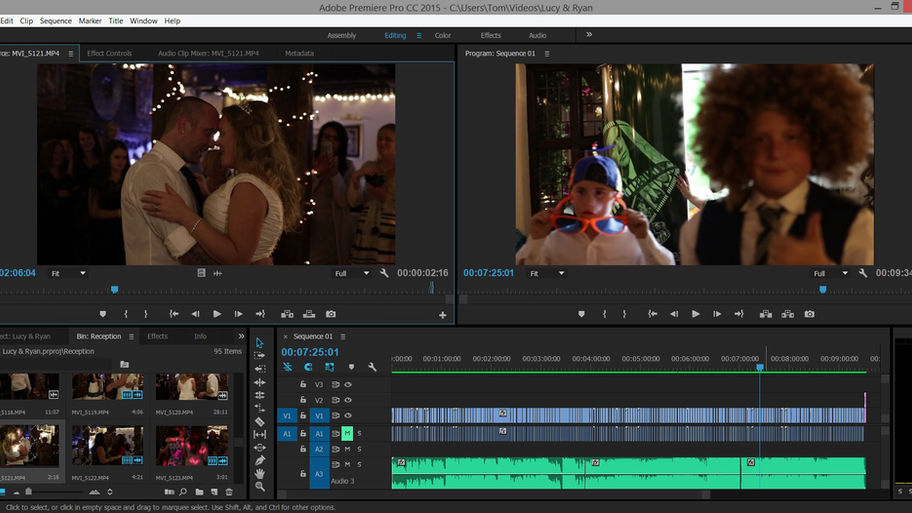Hide track V1 with its eye icon
This screenshot has height=513, width=912.
tap(348, 415)
